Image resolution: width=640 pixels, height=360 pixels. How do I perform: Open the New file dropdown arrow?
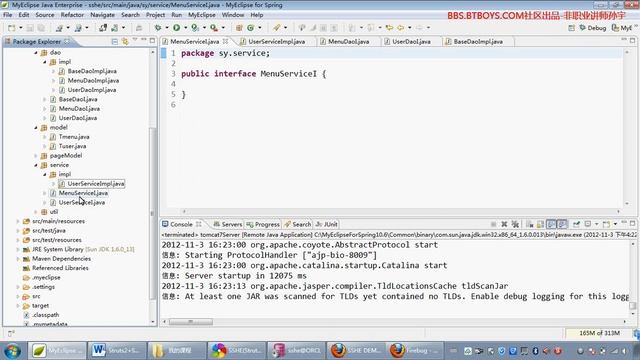21,28
